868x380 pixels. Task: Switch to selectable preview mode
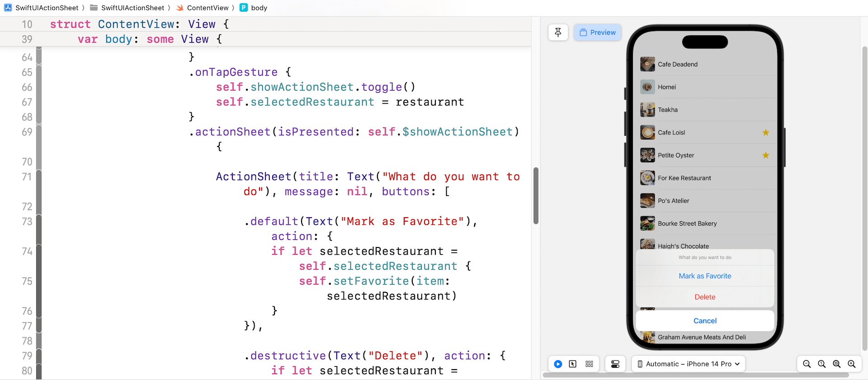(x=573, y=364)
